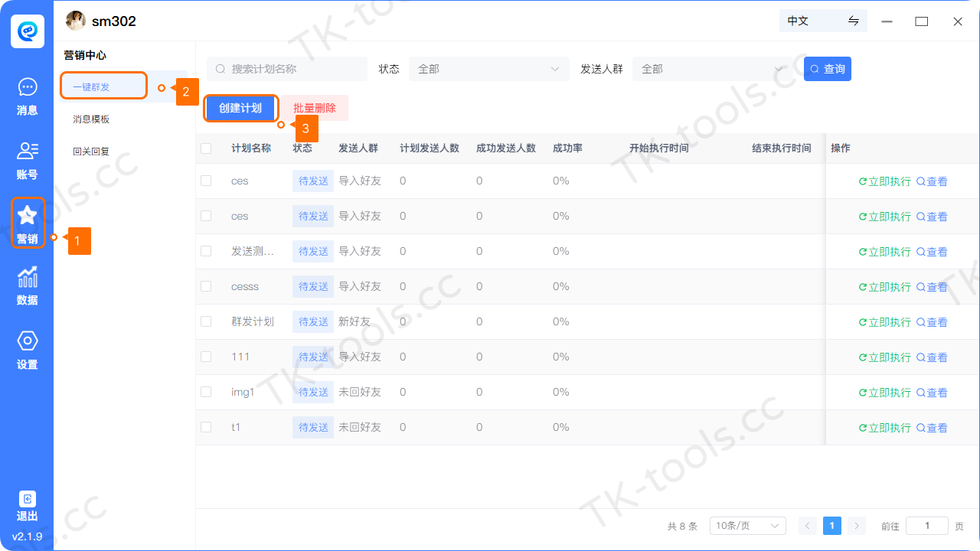Check the t1 row checkbox

pyautogui.click(x=206, y=427)
